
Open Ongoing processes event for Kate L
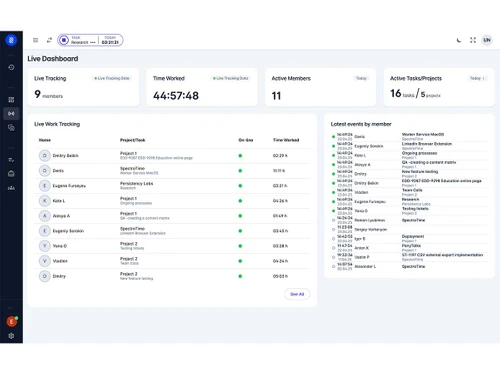coord(419,153)
